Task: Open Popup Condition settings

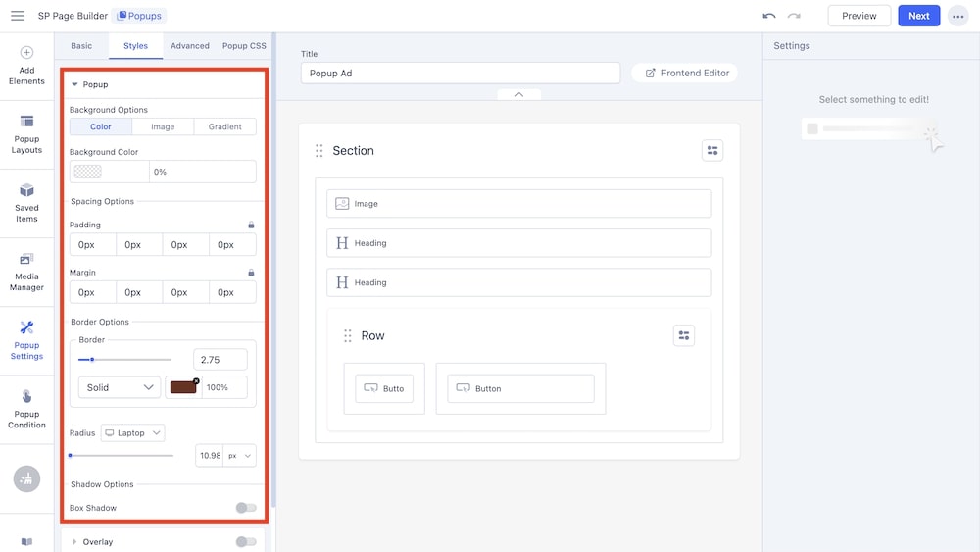Action: click(26, 409)
